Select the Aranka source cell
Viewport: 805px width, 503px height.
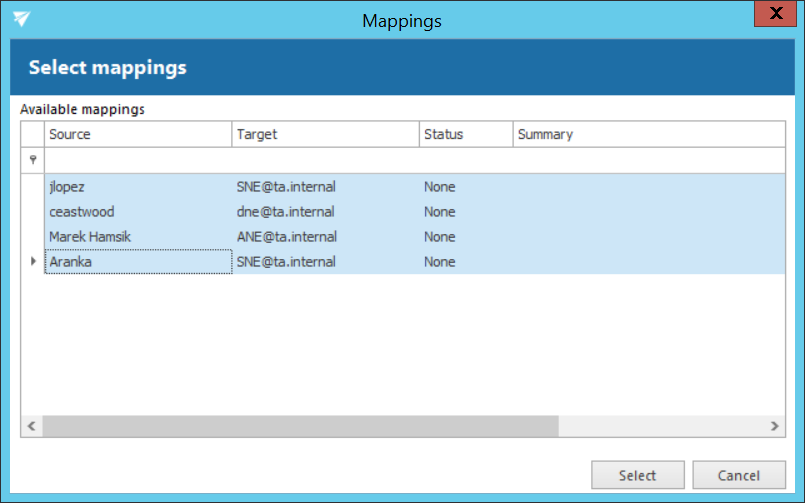tap(138, 262)
